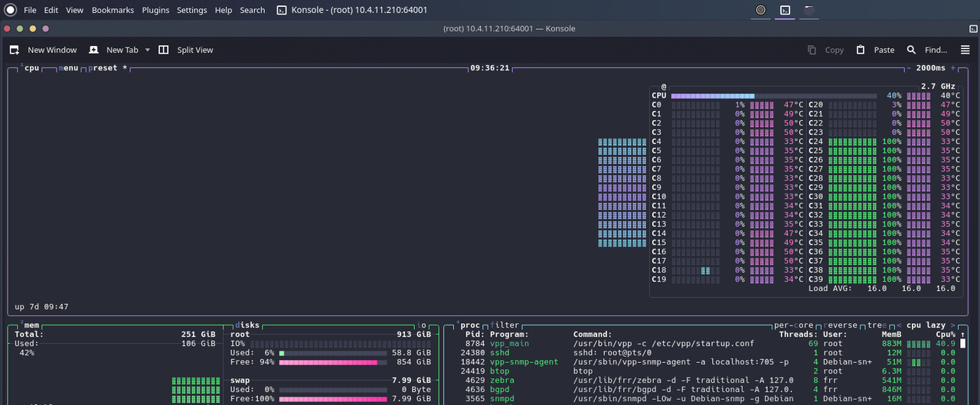Toggle io mode in disks panel
This screenshot has height=405, width=980.
tap(422, 325)
